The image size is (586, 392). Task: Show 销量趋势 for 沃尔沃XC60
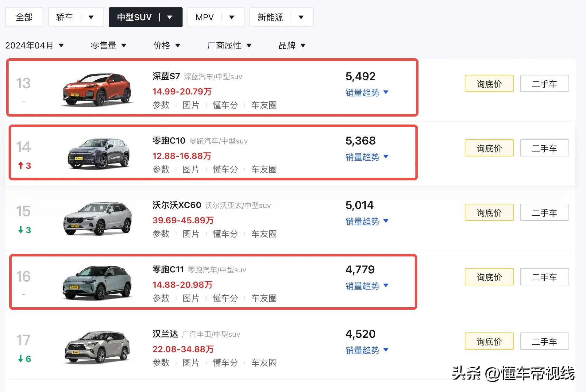coord(367,221)
